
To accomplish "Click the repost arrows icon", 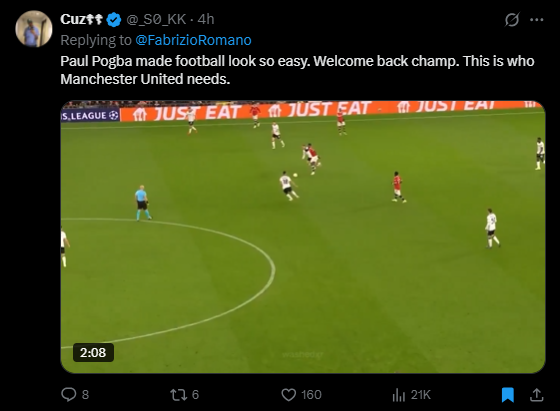I will pyautogui.click(x=178, y=395).
